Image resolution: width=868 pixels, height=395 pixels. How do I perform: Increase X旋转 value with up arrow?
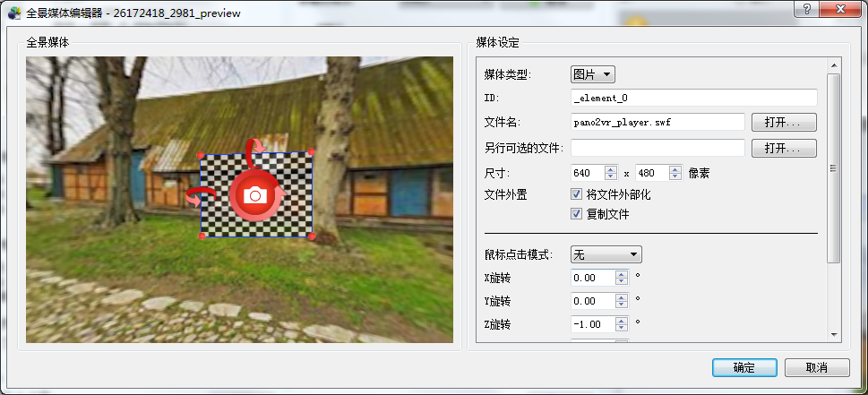click(x=623, y=274)
